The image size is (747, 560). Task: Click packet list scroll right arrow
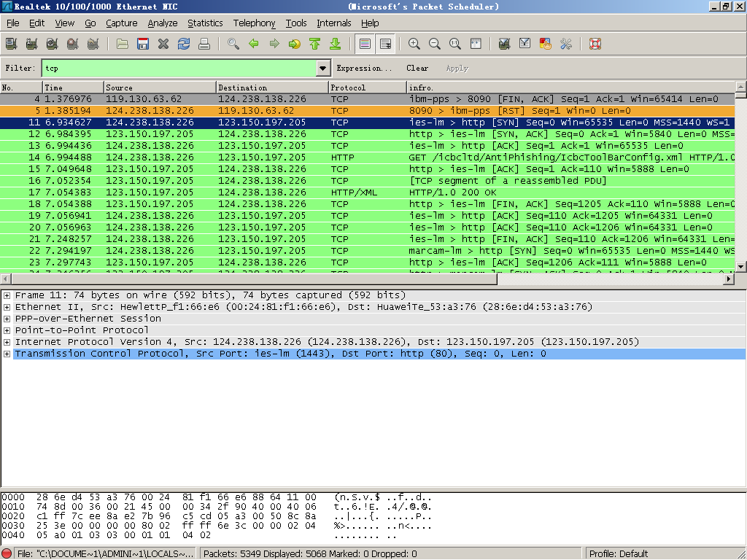(729, 279)
